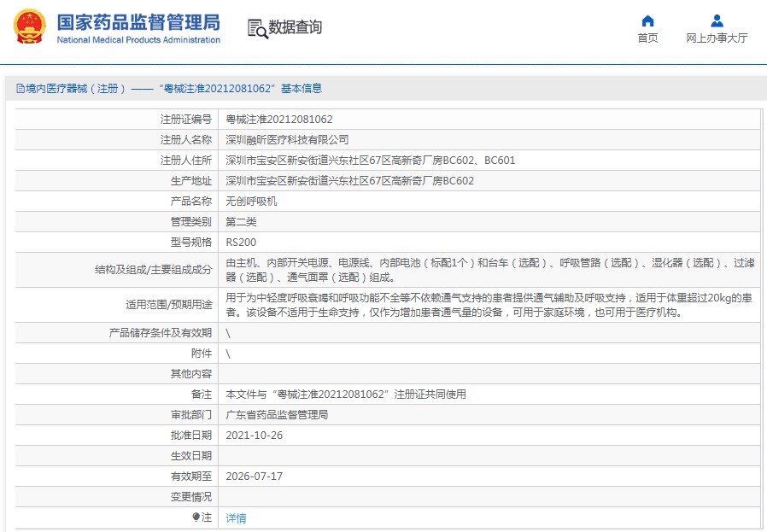The image size is (767, 532).
Task: Click the 附件 label
Action: point(202,354)
